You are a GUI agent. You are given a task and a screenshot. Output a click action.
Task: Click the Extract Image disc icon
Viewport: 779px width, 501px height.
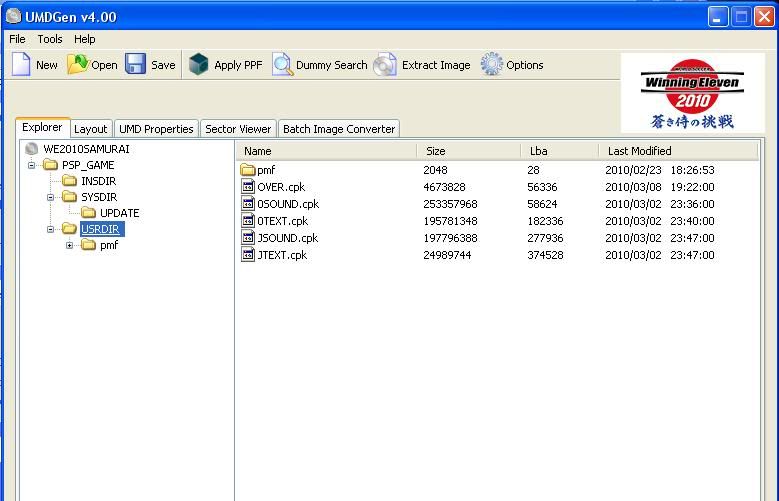[385, 65]
